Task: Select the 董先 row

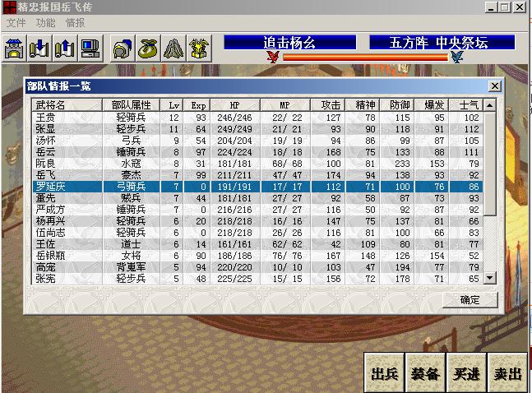Action: coord(257,198)
